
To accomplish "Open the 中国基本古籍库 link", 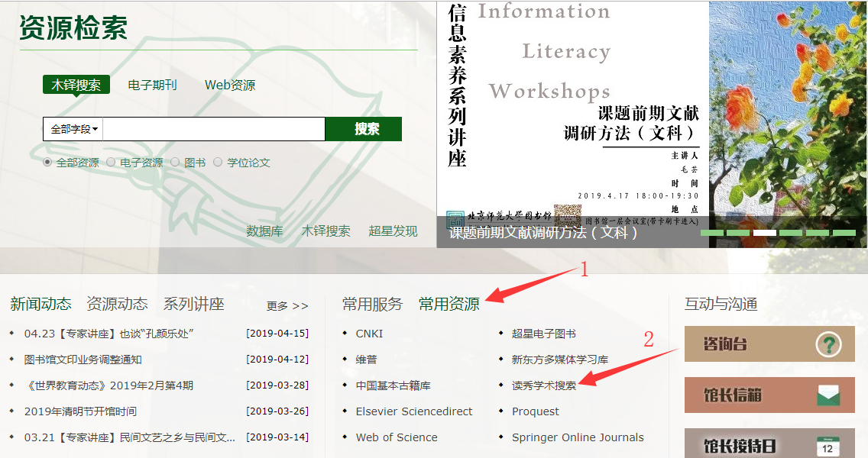I will point(393,385).
